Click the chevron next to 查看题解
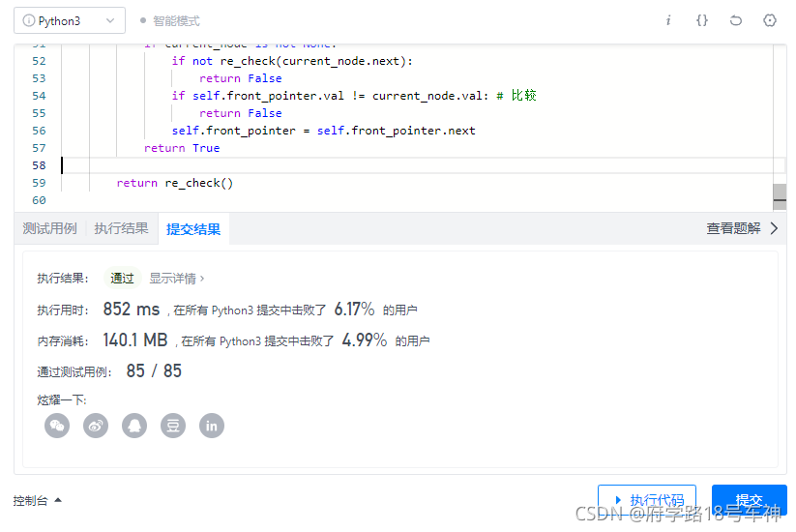Image resolution: width=796 pixels, height=532 pixels. (x=774, y=228)
